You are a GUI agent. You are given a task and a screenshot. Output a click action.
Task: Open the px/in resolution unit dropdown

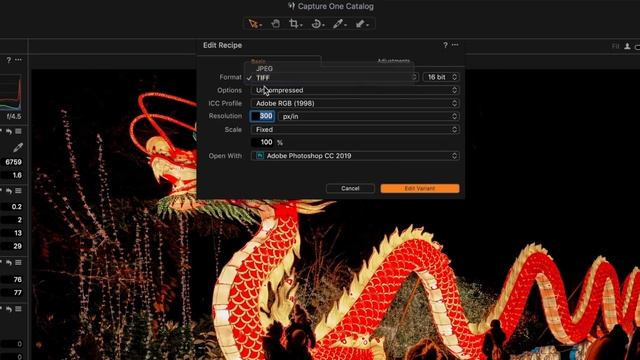coord(369,116)
